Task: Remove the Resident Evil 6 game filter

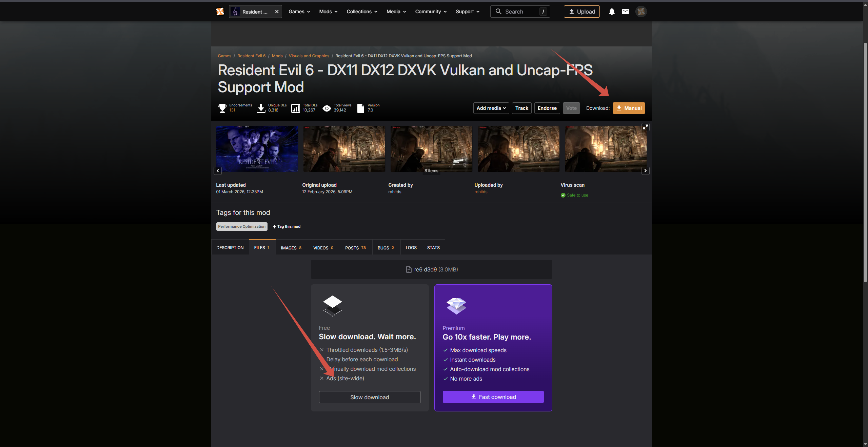Action: pos(277,12)
